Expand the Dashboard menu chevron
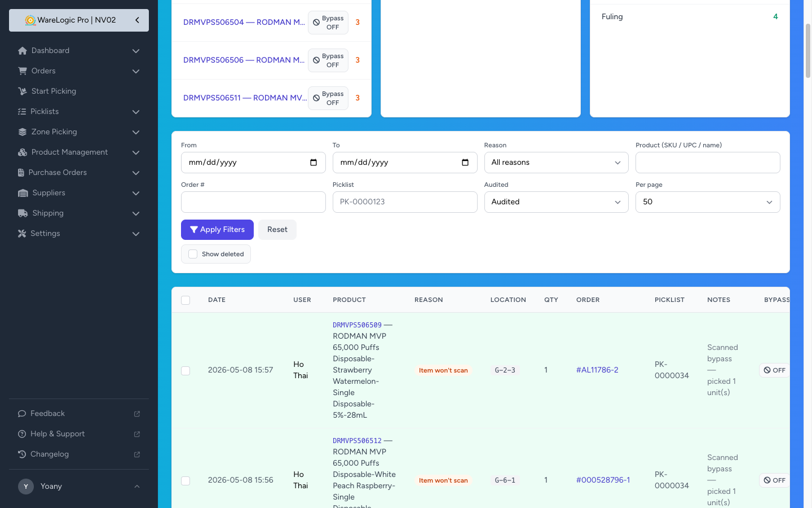 click(136, 51)
